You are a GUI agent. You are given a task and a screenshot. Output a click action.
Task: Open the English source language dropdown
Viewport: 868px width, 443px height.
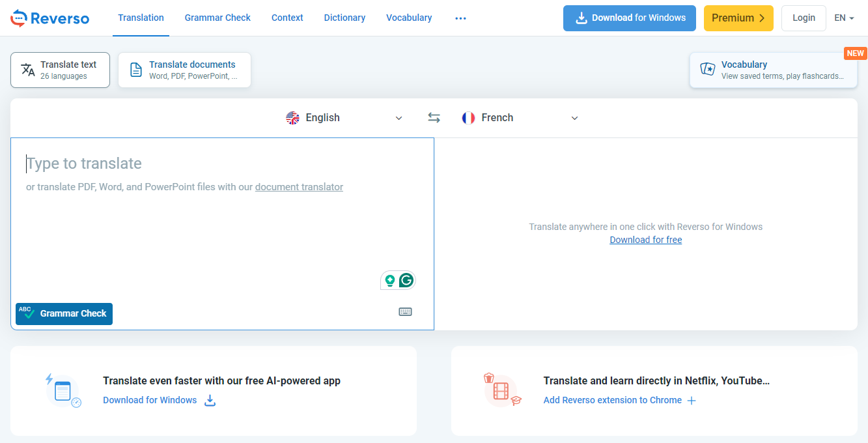pyautogui.click(x=345, y=118)
